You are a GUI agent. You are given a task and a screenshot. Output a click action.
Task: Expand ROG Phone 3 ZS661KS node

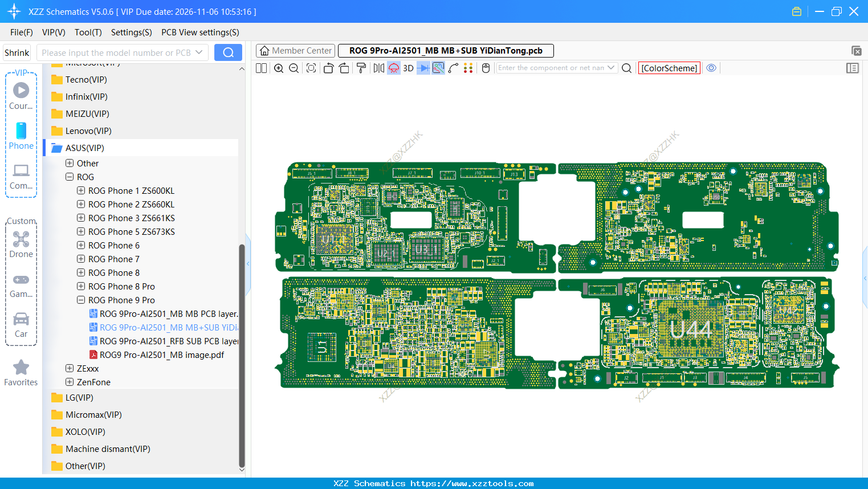pos(81,218)
